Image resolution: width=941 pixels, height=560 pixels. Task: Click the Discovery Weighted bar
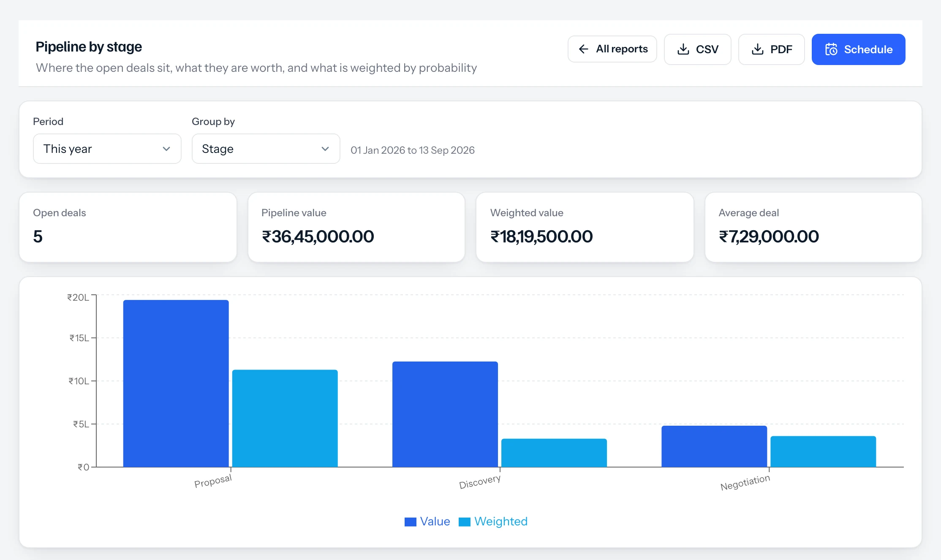click(554, 453)
